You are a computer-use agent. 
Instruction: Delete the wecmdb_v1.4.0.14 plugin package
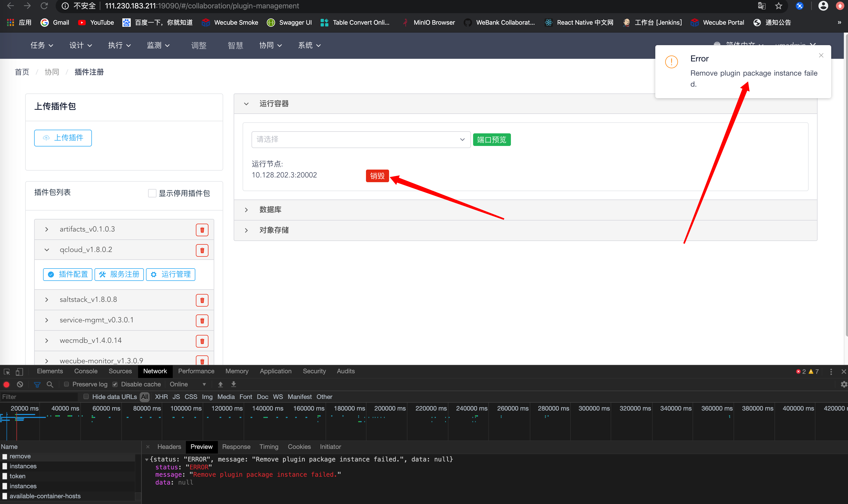pyautogui.click(x=202, y=341)
